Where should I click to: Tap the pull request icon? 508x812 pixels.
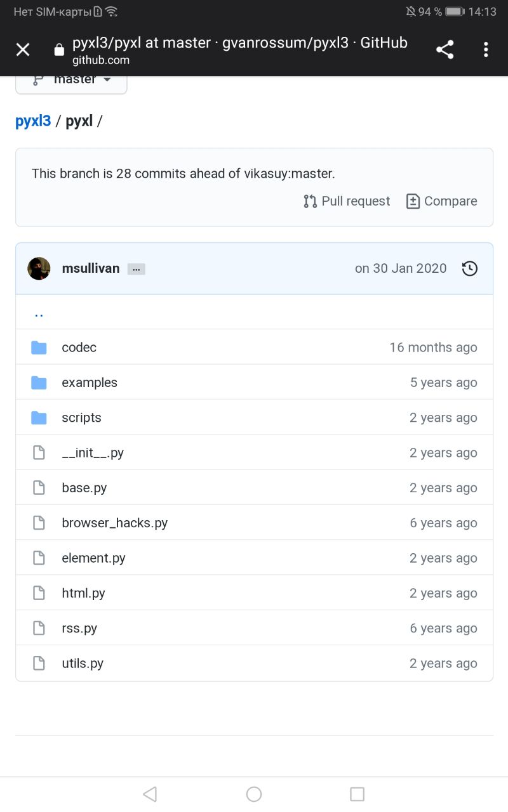(x=310, y=201)
